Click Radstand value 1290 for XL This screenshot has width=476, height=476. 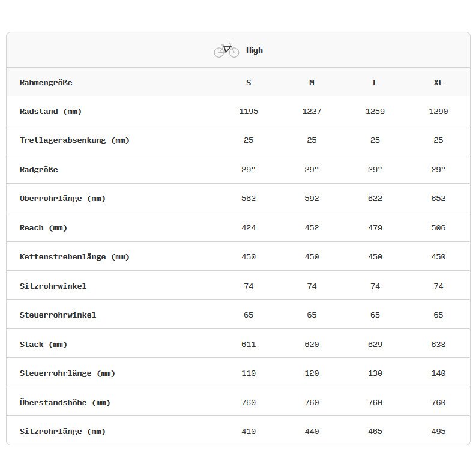click(x=438, y=112)
